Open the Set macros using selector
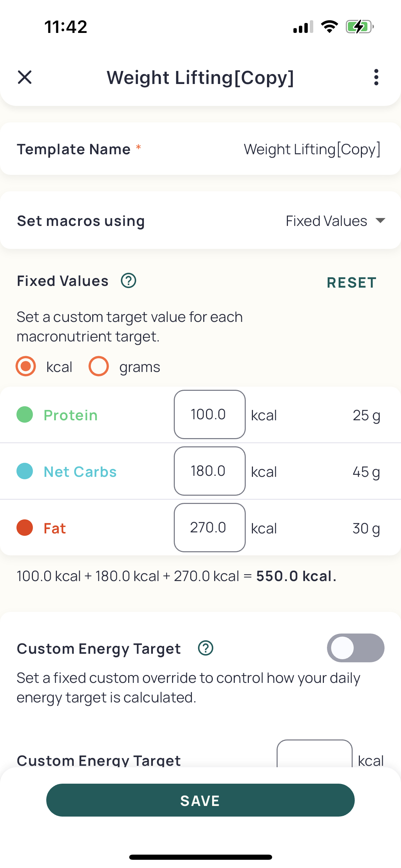Image resolution: width=401 pixels, height=868 pixels. click(200, 220)
